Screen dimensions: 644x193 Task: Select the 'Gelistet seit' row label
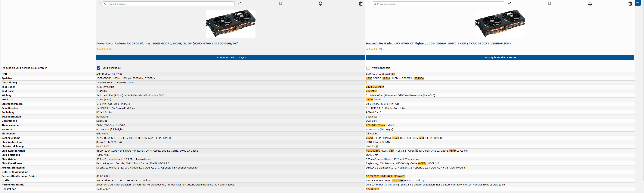point(9,189)
